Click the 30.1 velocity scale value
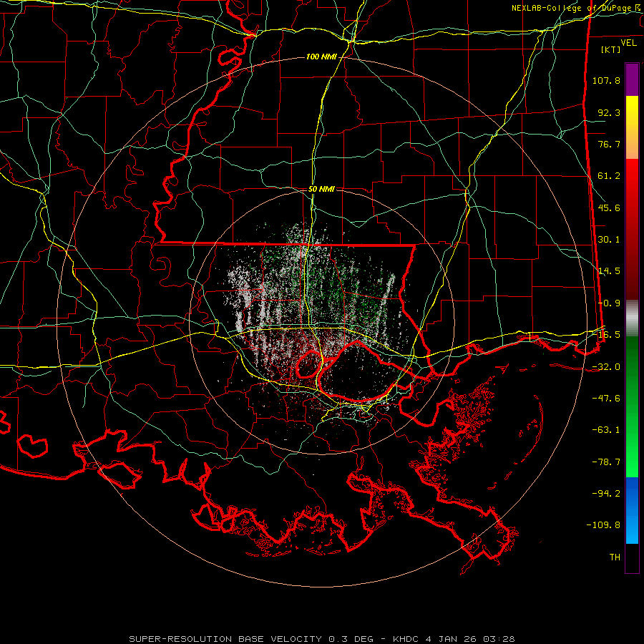This screenshot has width=644, height=644. (609, 240)
